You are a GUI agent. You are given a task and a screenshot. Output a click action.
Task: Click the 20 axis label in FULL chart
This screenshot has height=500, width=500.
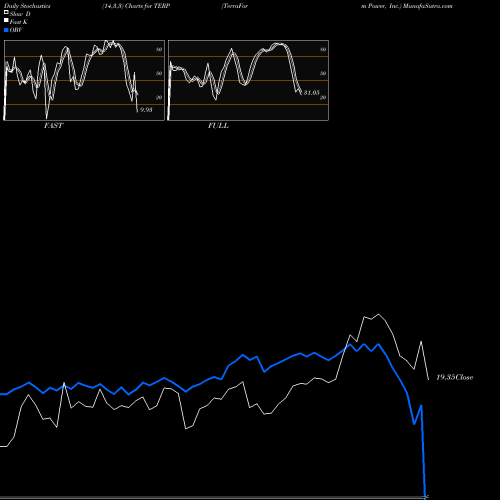[323, 97]
